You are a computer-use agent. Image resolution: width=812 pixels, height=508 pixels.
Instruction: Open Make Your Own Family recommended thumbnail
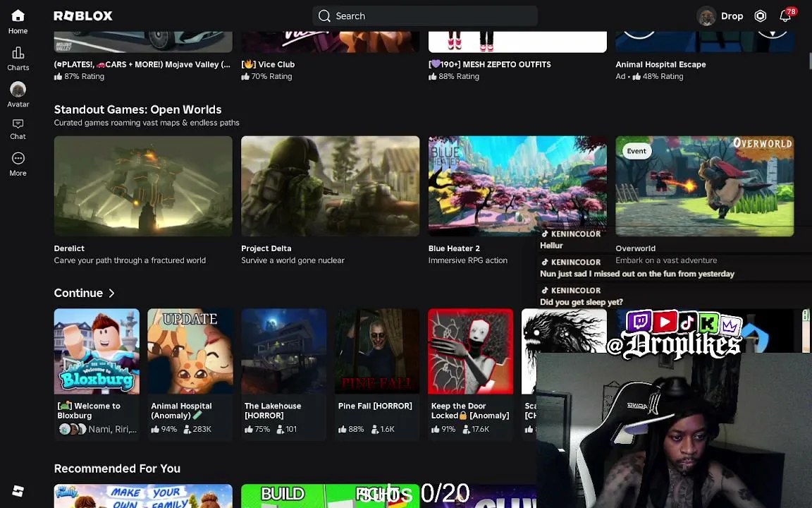pyautogui.click(x=143, y=496)
